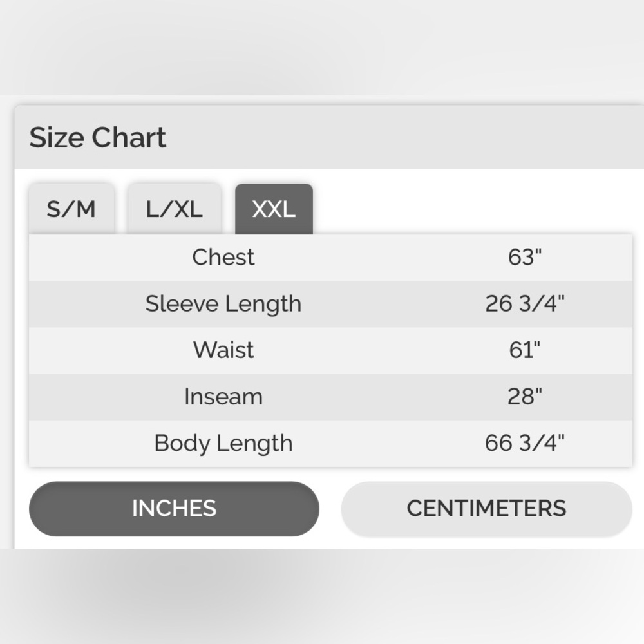Screen dimensions: 644x644
Task: Click the Sleeve Length value 26 3/4"
Action: (x=525, y=304)
